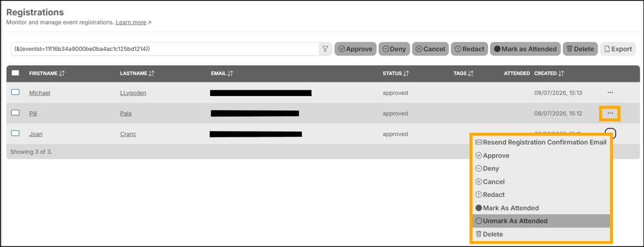This screenshot has width=644, height=247.
Task: Click the Deny toolbar button
Action: click(x=394, y=49)
